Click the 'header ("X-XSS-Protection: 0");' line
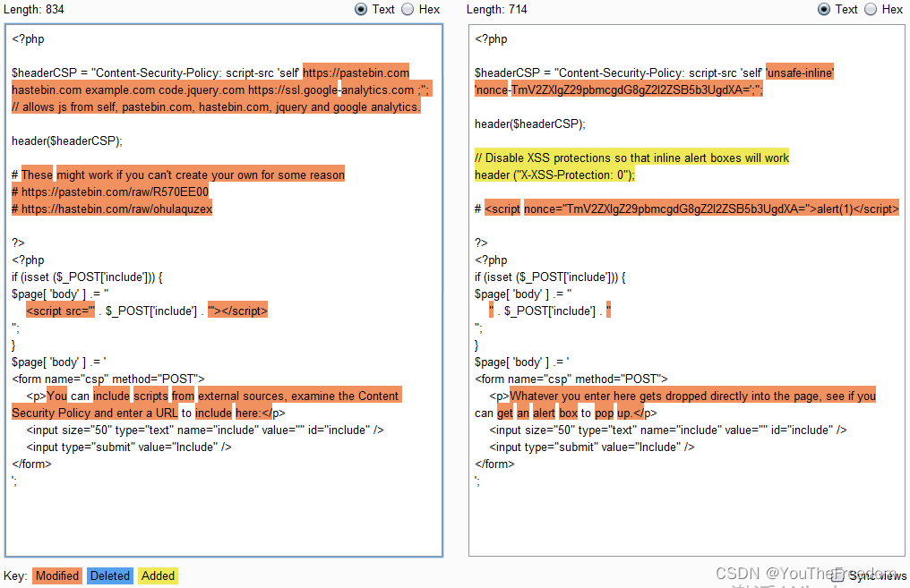 (x=554, y=175)
